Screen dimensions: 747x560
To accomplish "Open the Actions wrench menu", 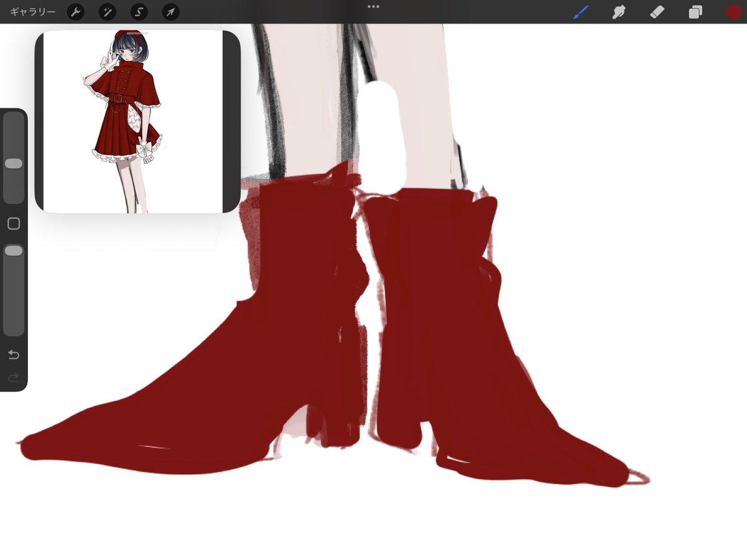I will tap(75, 12).
